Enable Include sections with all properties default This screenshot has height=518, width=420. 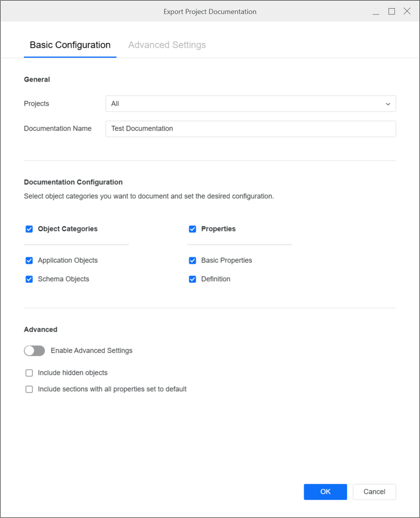tap(29, 389)
